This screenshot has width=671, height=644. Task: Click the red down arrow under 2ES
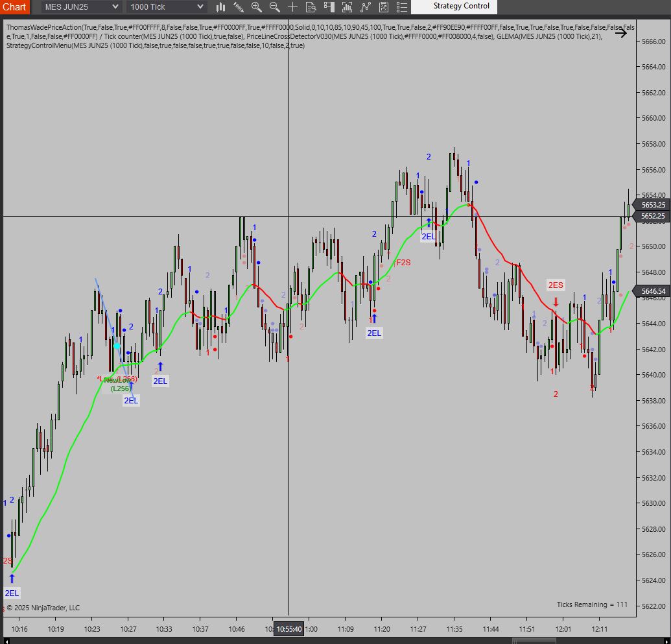click(x=556, y=302)
